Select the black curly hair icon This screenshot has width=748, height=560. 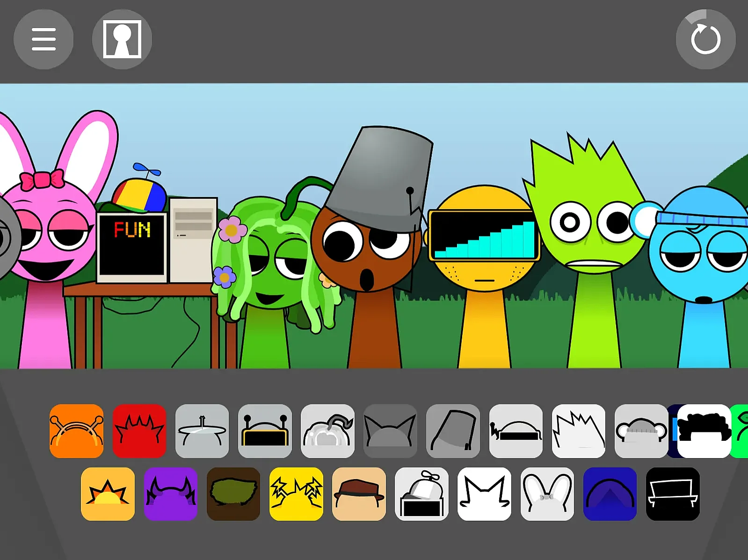coord(704,431)
